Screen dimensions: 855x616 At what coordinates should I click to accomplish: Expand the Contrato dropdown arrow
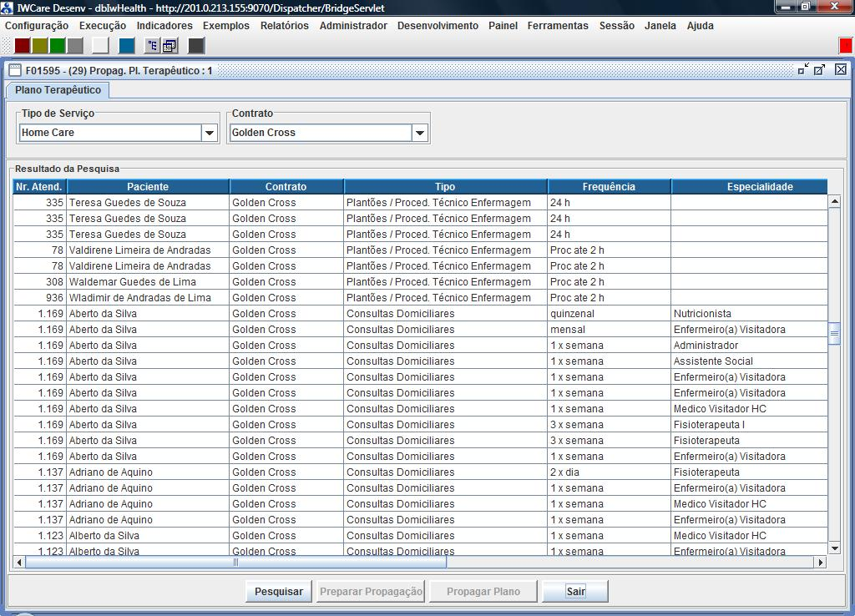tap(419, 133)
